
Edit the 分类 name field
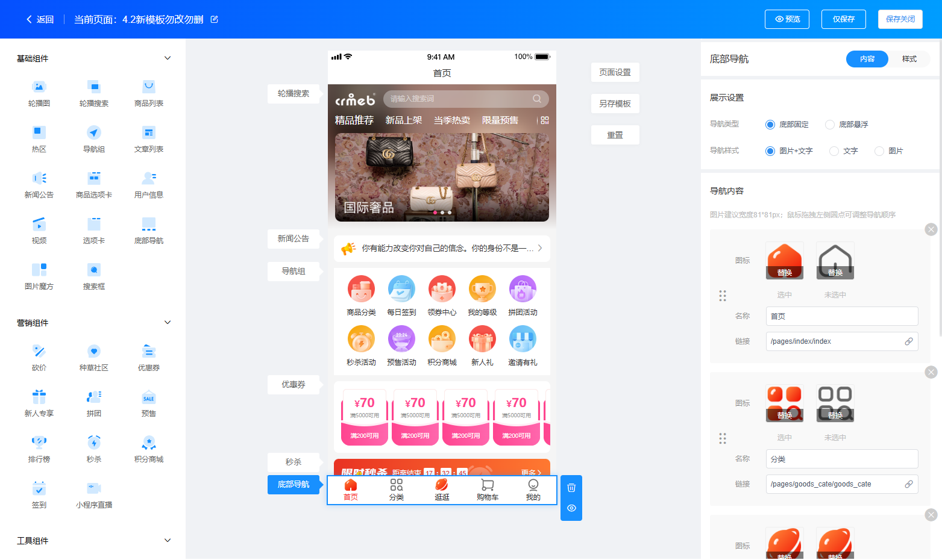(x=842, y=459)
